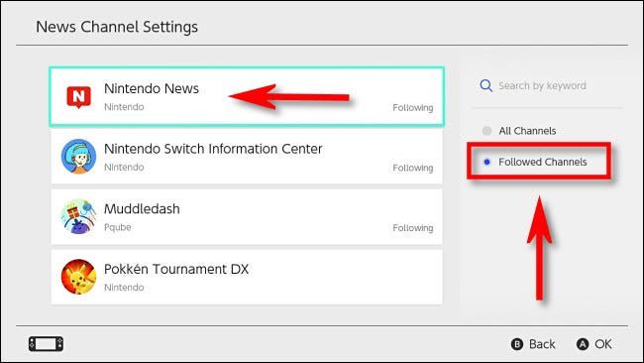Click the Pokkén Tournament DX Pikachu icon
Viewport: 644px width, 363px height.
78,277
